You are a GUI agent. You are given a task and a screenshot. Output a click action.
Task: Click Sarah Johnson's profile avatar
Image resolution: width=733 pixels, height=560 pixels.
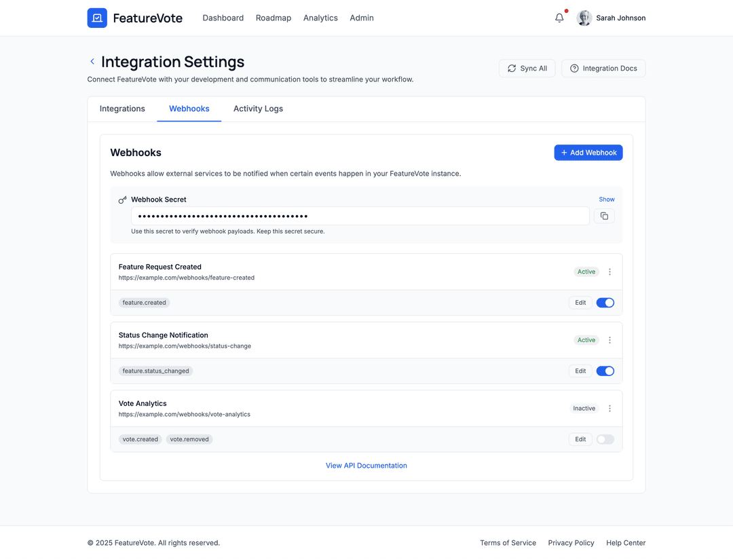tap(584, 18)
